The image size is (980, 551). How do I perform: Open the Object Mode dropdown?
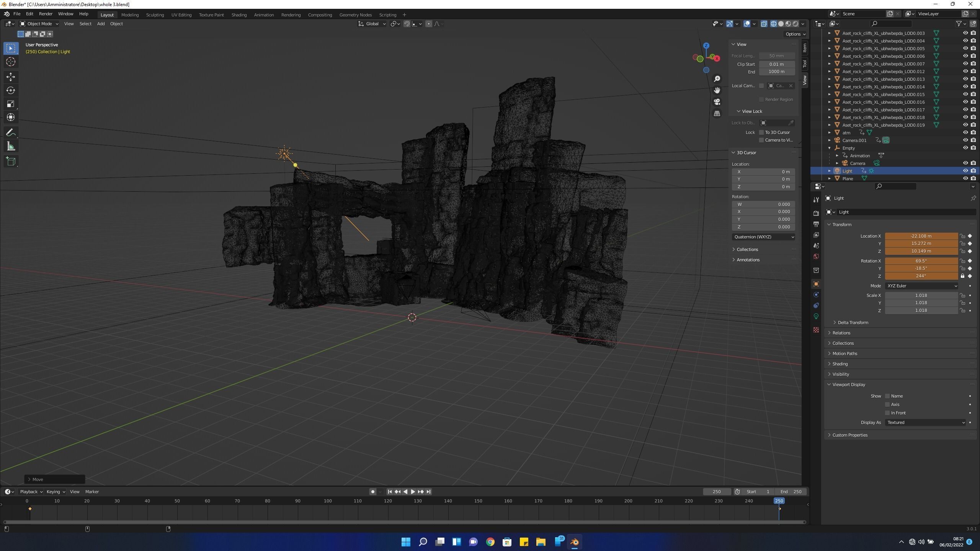tap(39, 24)
